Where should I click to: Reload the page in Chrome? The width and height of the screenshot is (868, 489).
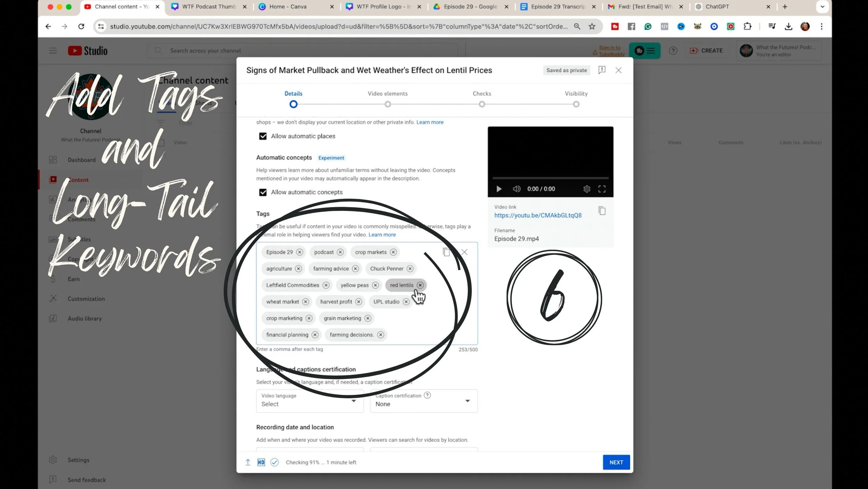tap(81, 26)
